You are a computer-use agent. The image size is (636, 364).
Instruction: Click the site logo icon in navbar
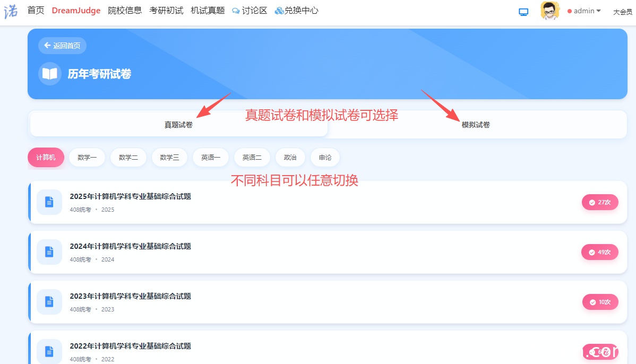(11, 11)
